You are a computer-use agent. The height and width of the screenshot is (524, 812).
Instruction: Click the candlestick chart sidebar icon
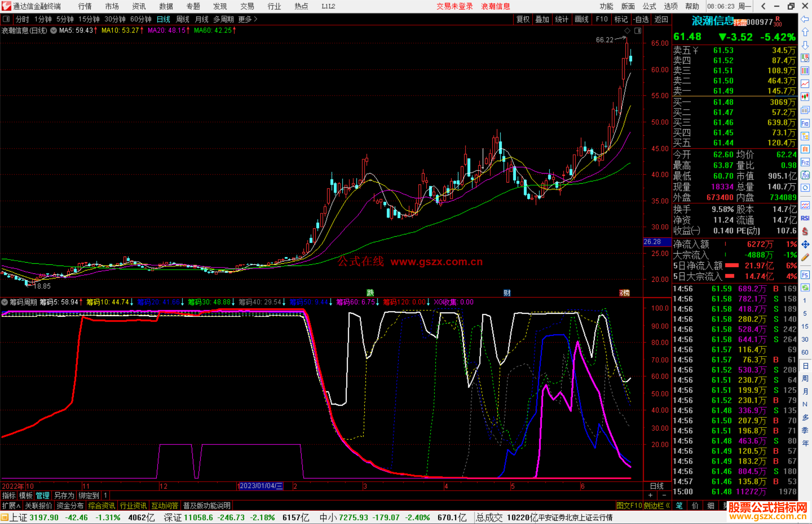pos(805,97)
